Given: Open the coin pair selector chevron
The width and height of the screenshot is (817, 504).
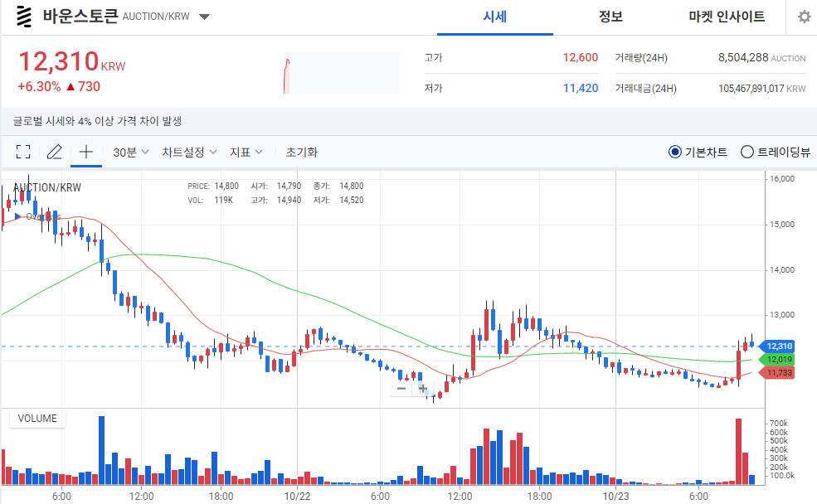Looking at the screenshot, I should (202, 15).
